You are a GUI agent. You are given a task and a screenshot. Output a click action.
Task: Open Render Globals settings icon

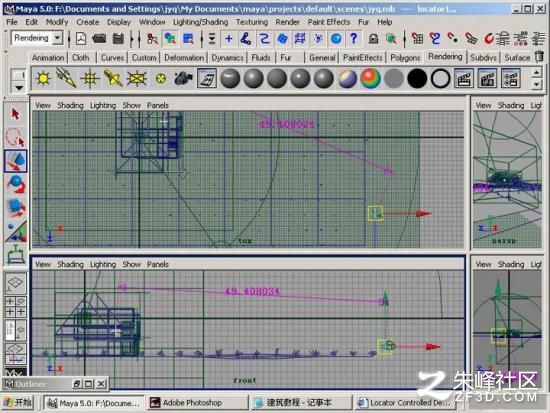coord(511,78)
